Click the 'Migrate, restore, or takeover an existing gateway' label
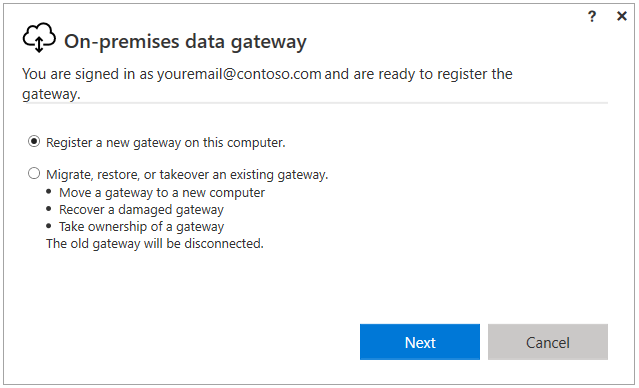Viewport: 639px width, 388px height. [187, 174]
